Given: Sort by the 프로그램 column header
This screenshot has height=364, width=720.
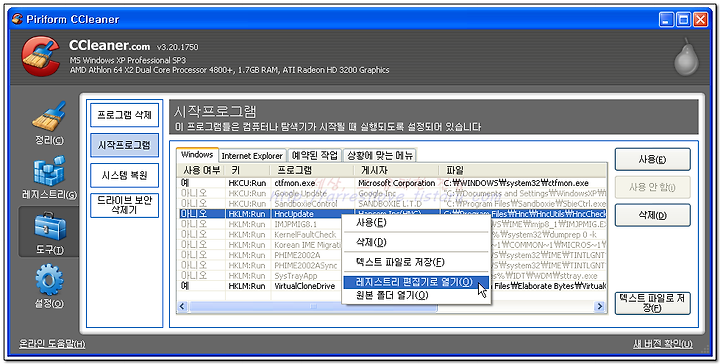Looking at the screenshot, I should point(312,170).
